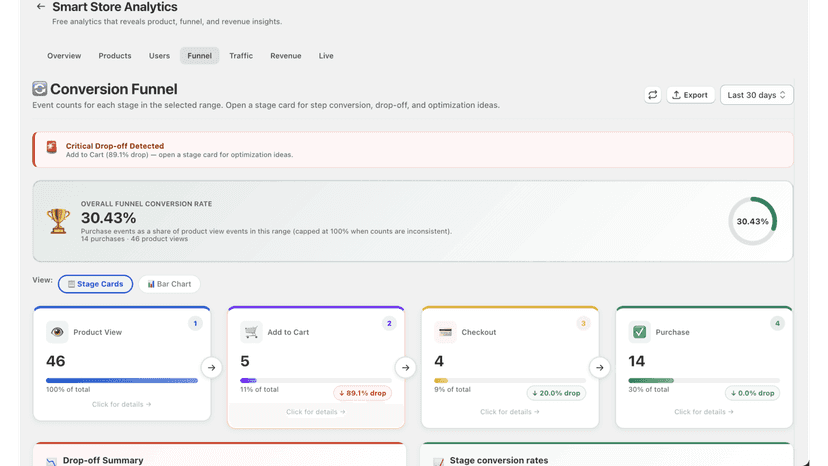Viewport: 828px width, 466px height.
Task: Click the refresh data icon button
Action: click(653, 95)
